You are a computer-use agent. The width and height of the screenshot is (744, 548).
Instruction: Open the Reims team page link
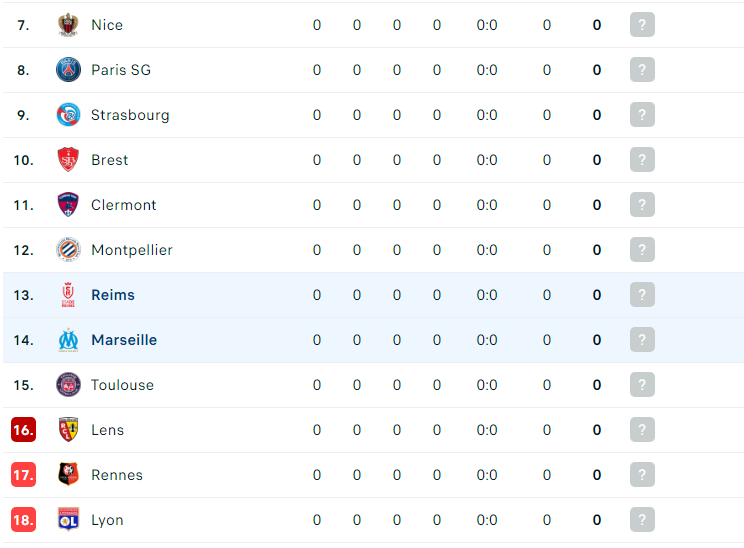[x=113, y=295]
